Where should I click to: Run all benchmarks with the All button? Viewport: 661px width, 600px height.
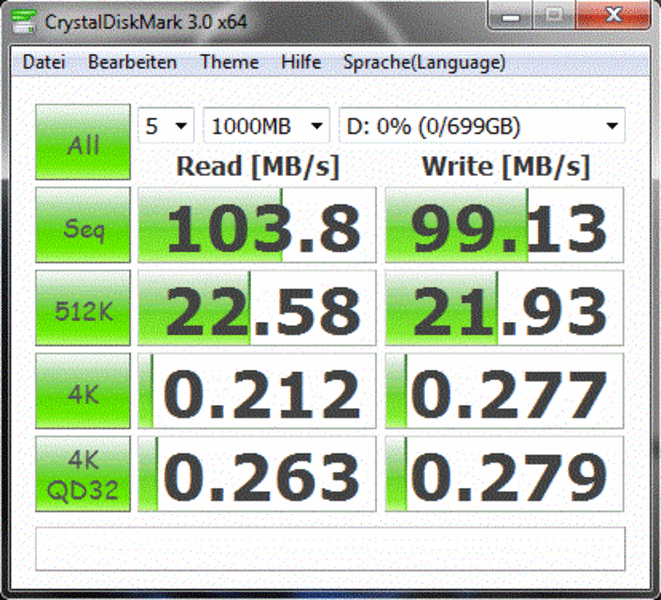tap(83, 142)
